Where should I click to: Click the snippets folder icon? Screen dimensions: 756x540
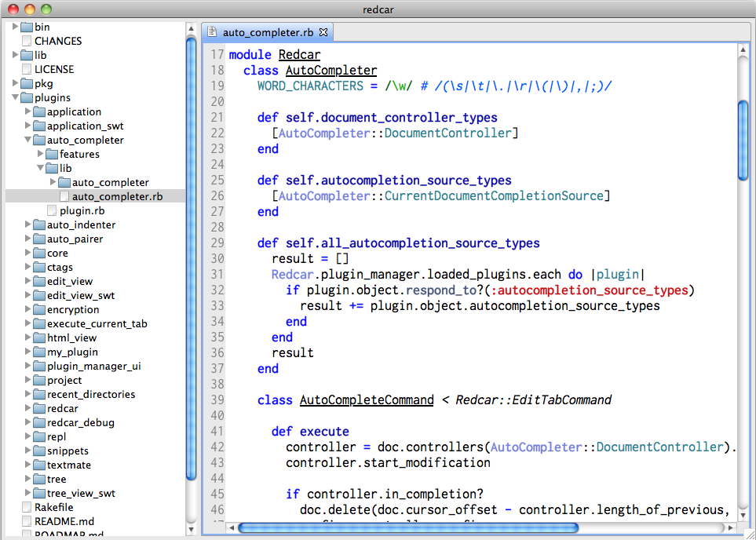pyautogui.click(x=39, y=451)
